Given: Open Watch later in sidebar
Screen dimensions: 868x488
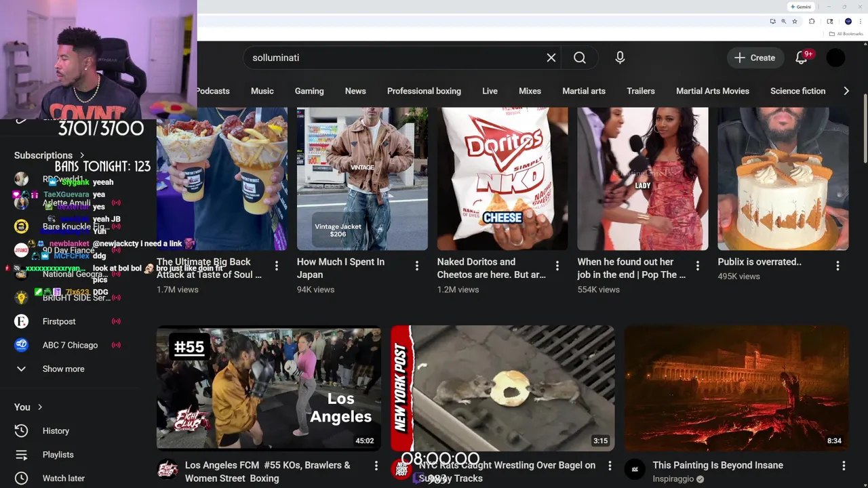Looking at the screenshot, I should click(68, 478).
